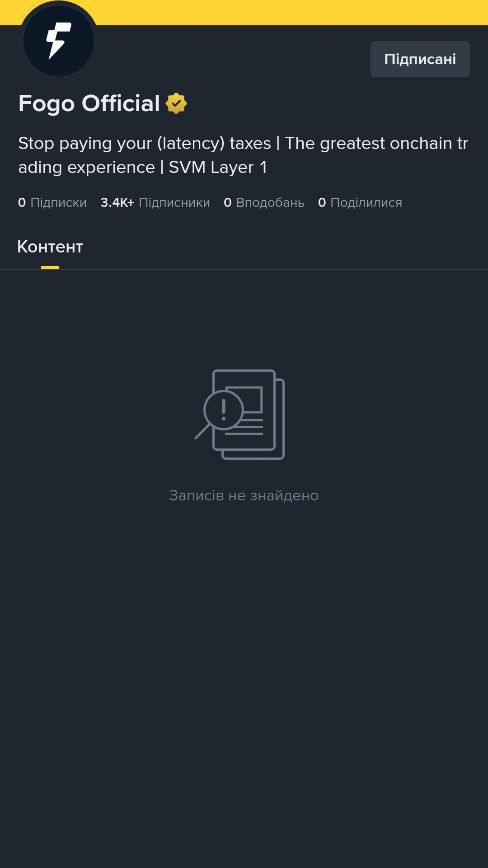Click the 'Записів не знайдено' message
Viewport: 488px width, 868px height.
click(x=244, y=495)
